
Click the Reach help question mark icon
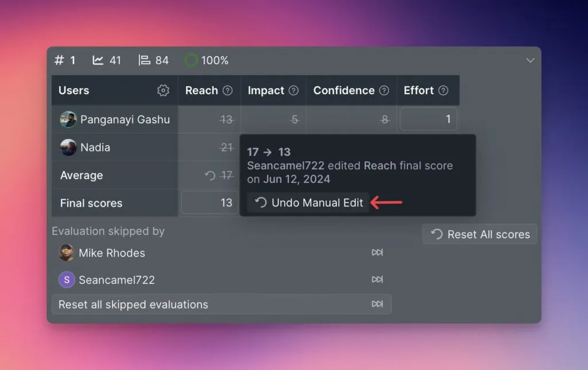point(227,91)
